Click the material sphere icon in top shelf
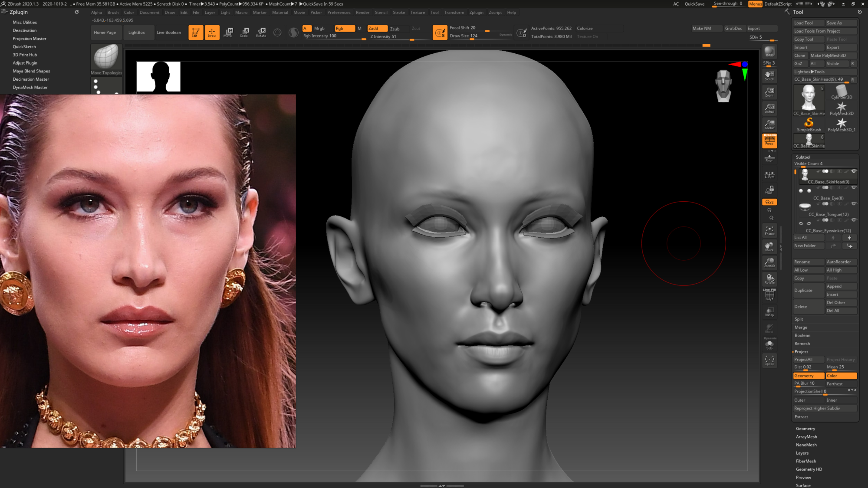The height and width of the screenshot is (488, 868). 293,32
